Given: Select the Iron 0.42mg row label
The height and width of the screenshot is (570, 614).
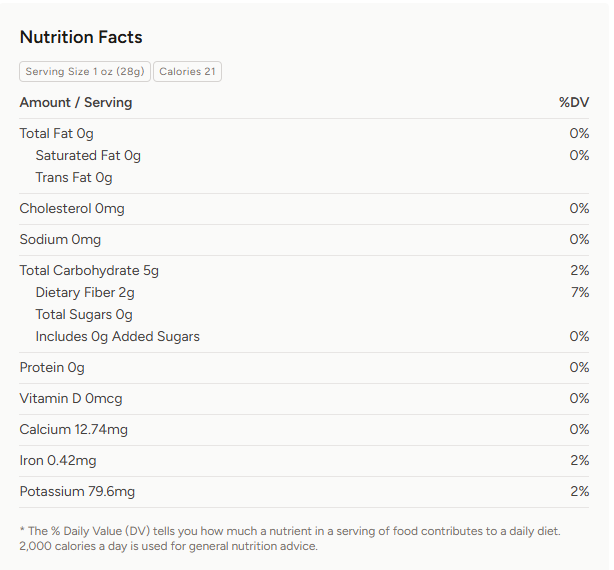Looking at the screenshot, I should tap(58, 460).
